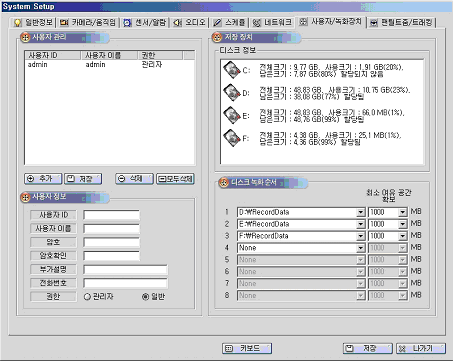The height and width of the screenshot is (361, 453).
Task: Click icon on 팬틸트줌/트래킹 tab
Action: (374, 23)
